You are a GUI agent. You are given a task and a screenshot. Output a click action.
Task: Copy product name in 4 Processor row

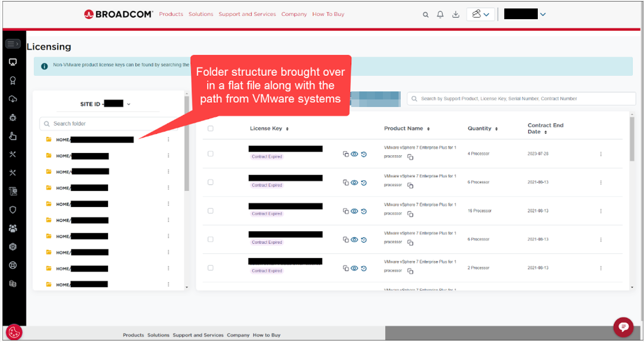coord(410,157)
